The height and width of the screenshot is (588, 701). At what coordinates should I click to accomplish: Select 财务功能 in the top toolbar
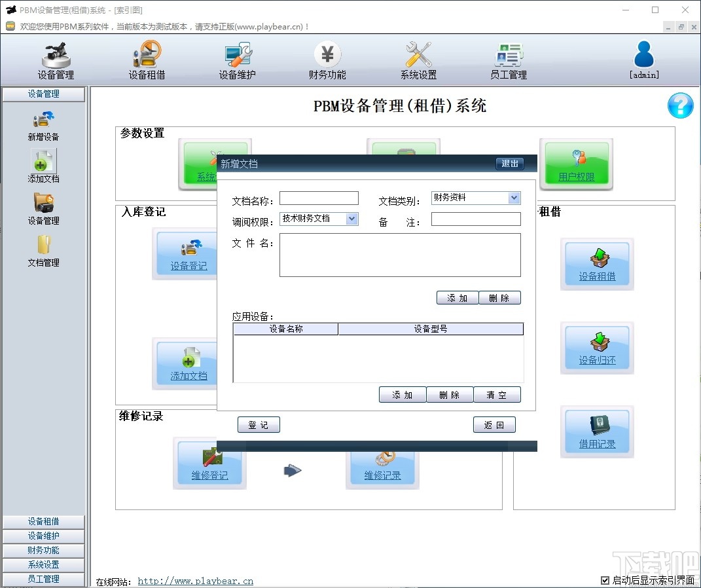coord(327,60)
